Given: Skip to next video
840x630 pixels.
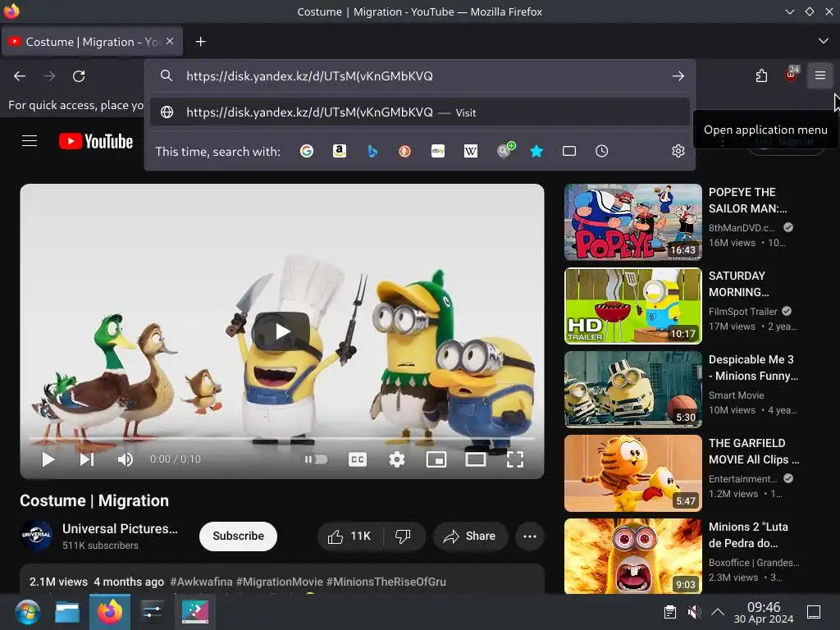Looking at the screenshot, I should (x=87, y=459).
